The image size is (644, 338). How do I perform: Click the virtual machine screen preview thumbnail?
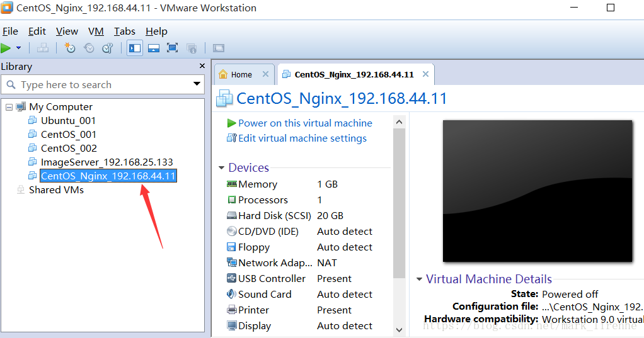[x=538, y=191]
